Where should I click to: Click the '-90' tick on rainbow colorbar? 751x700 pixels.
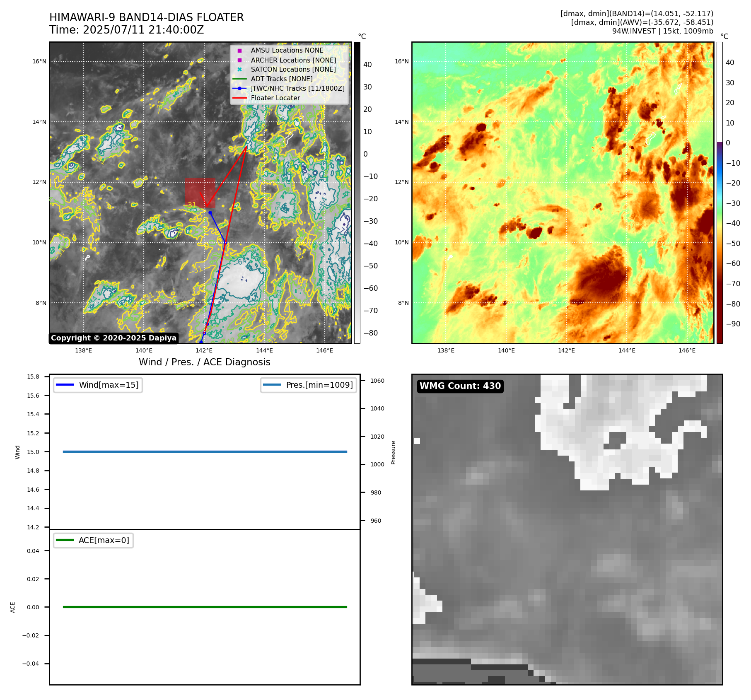pos(733,324)
